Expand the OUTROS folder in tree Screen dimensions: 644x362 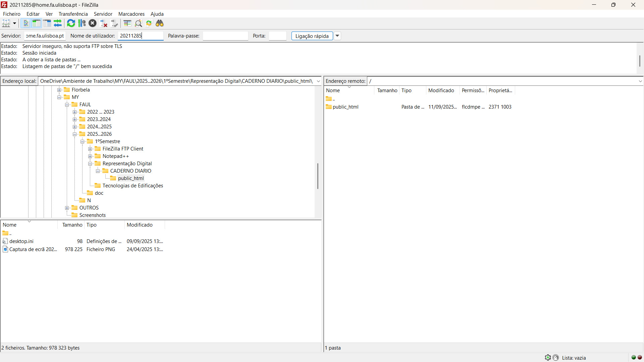click(x=67, y=208)
